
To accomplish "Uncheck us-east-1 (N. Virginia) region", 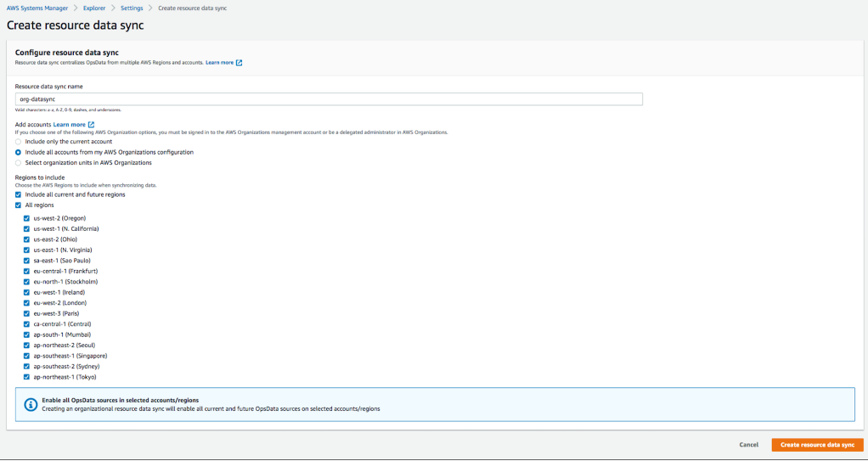I will tap(26, 250).
